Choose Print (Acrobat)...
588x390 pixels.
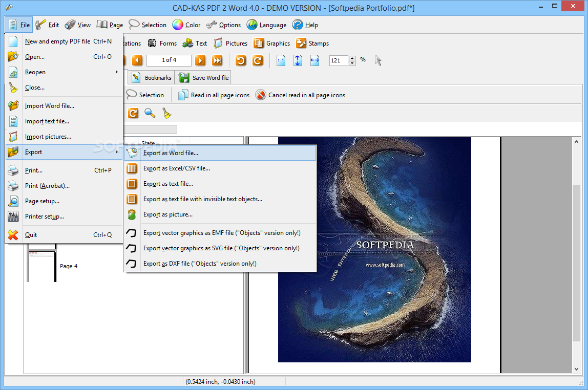tap(64, 186)
